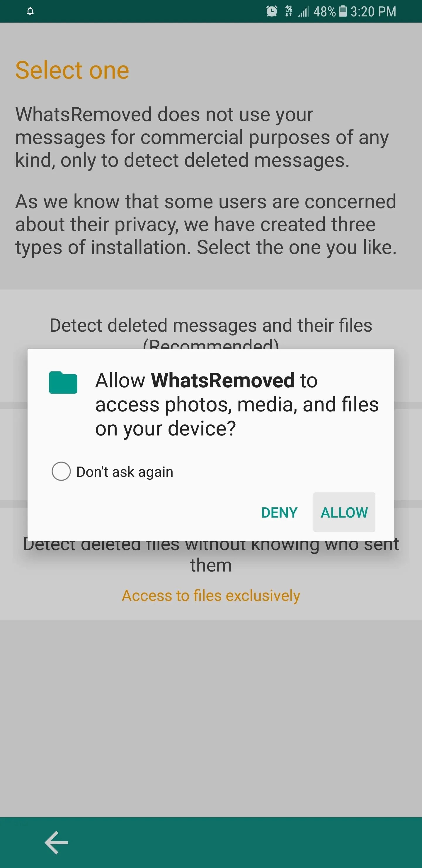Tap the battery icon in status bar

[x=343, y=11]
